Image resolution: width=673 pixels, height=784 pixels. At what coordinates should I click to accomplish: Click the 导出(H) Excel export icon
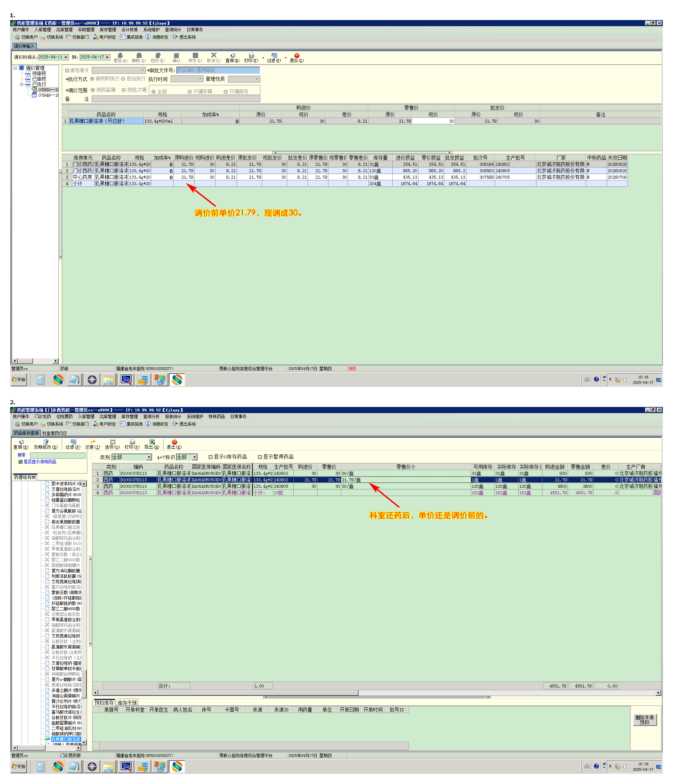[x=152, y=442]
